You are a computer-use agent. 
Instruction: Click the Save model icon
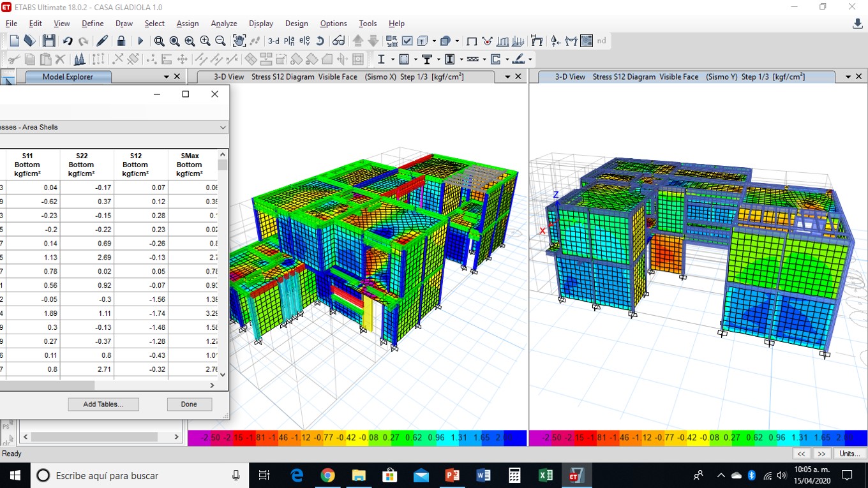click(49, 41)
